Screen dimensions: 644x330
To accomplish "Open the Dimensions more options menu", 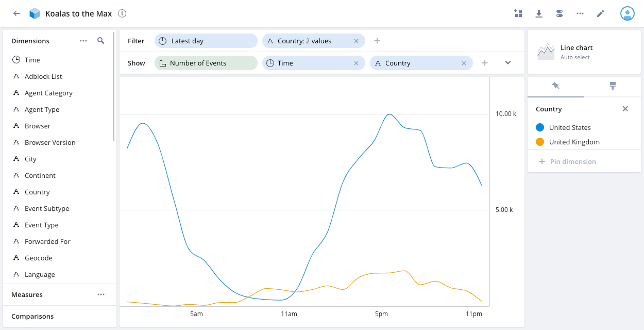I will [x=83, y=41].
